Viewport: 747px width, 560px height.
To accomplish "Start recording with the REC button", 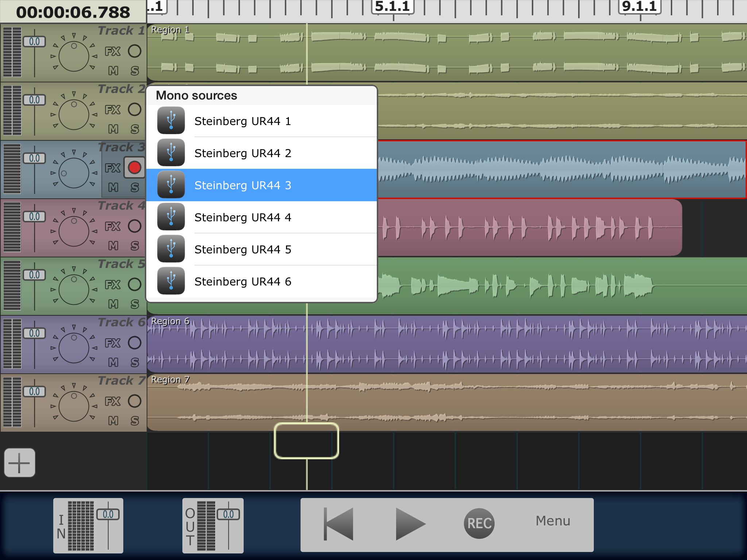I will pos(479,524).
